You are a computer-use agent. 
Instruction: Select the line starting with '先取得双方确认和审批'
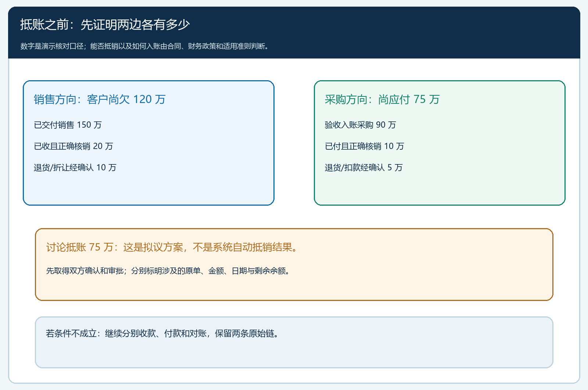click(169, 271)
